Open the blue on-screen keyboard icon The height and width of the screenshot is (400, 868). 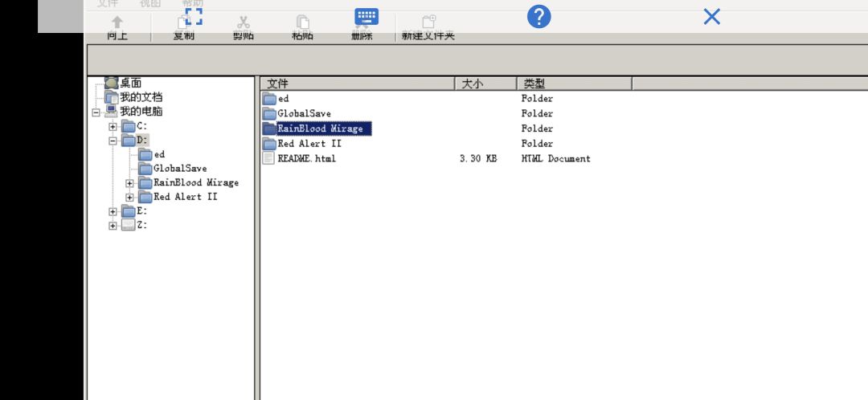tap(366, 17)
